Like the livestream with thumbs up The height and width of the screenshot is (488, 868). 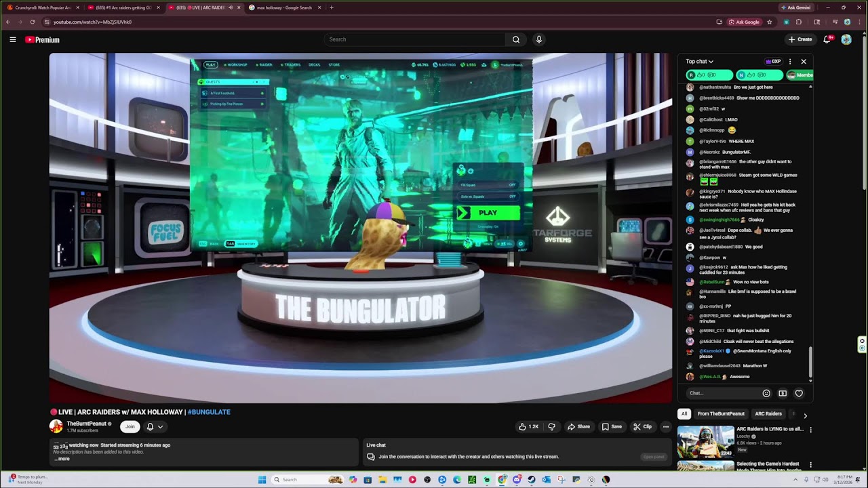(x=528, y=426)
